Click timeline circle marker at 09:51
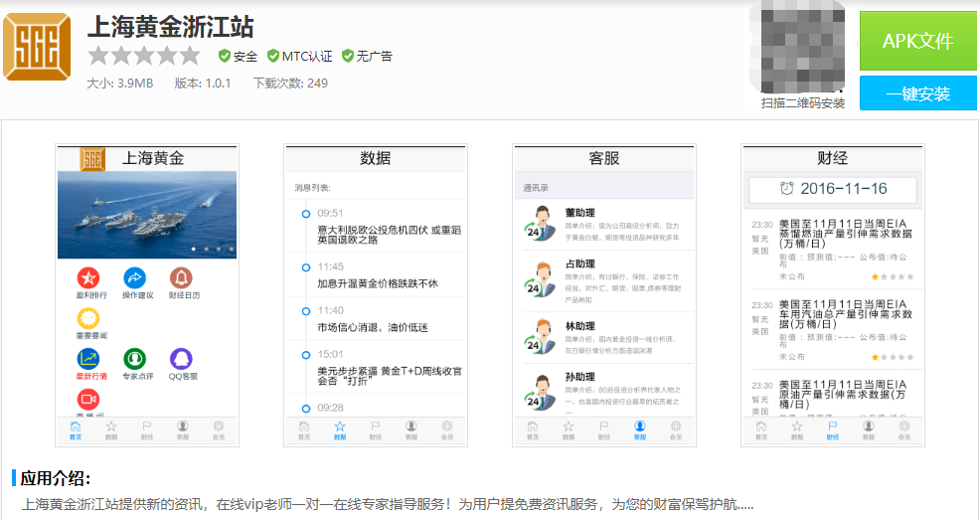Screen dimensions: 980x520 [x=305, y=215]
